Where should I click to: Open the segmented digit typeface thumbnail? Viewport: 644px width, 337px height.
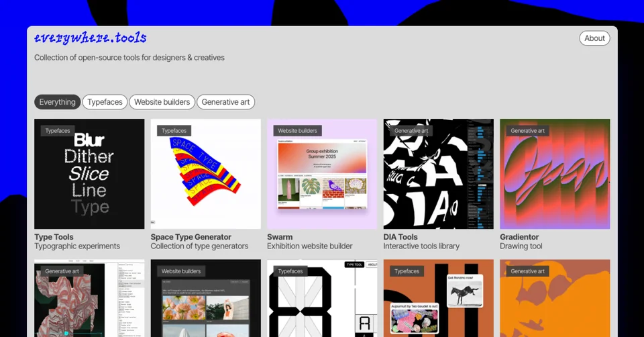[322, 298]
